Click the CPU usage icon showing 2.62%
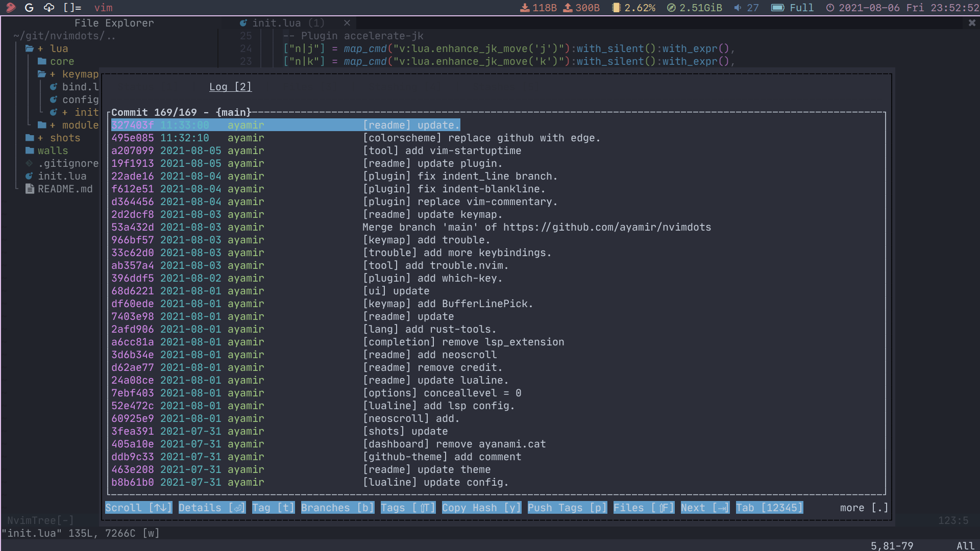Screen dimensions: 980x551 click(x=616, y=8)
